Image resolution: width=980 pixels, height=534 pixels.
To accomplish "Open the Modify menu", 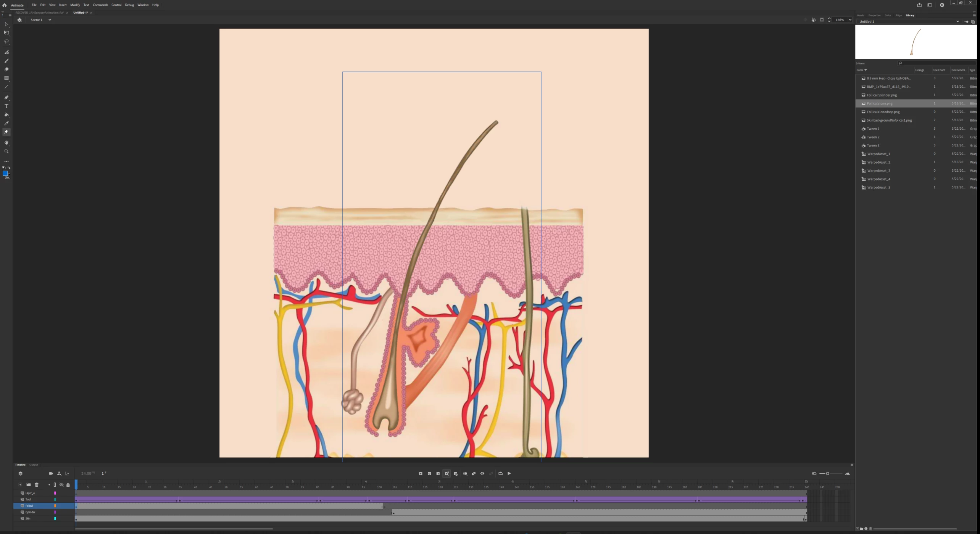I will point(75,5).
